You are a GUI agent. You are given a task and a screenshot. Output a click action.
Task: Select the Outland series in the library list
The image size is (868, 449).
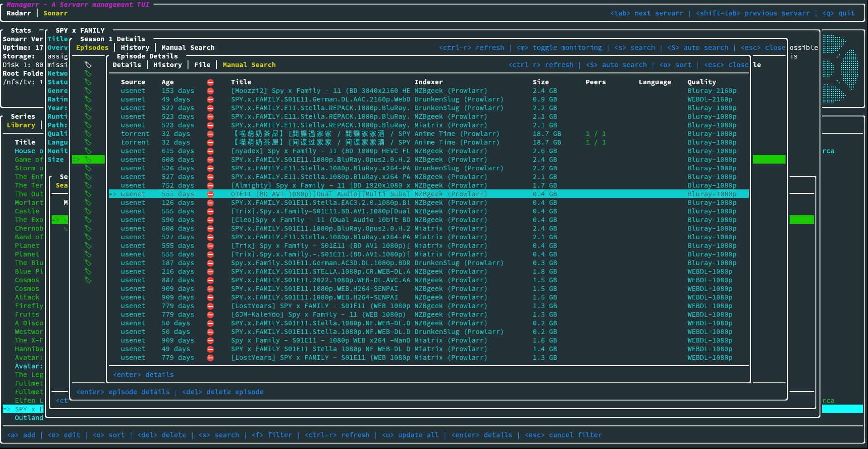[x=29, y=418]
